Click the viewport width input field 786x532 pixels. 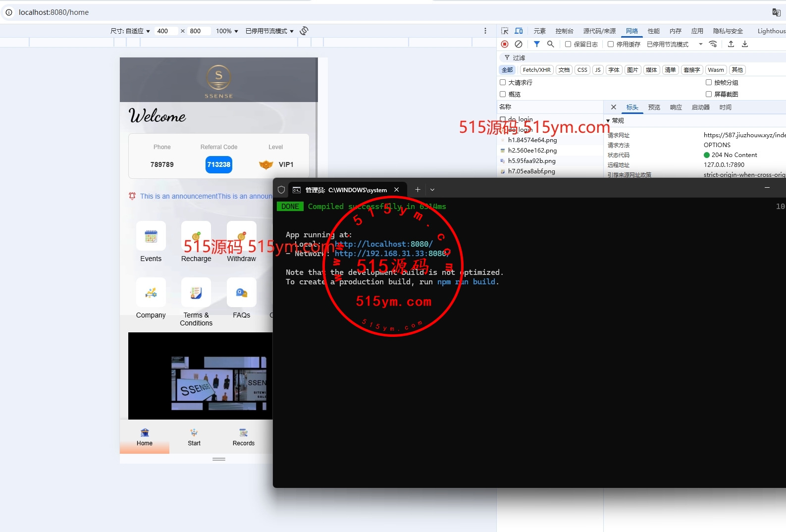coord(165,31)
